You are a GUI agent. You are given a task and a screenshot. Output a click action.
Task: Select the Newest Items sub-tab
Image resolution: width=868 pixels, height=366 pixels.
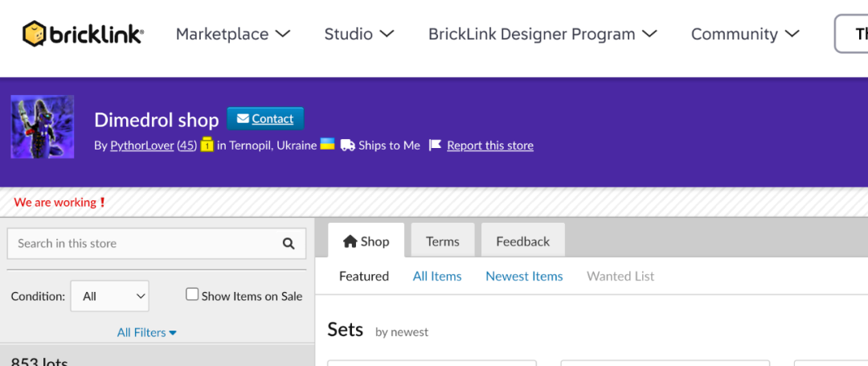tap(524, 276)
